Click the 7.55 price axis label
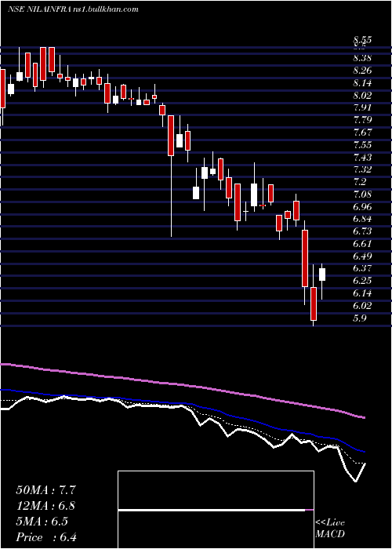The height and width of the screenshot is (549, 392). (x=362, y=144)
